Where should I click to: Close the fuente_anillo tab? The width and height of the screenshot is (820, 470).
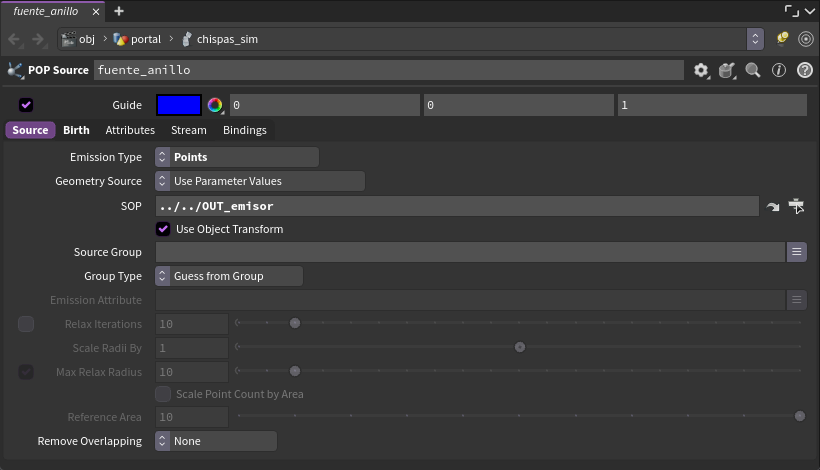(96, 12)
